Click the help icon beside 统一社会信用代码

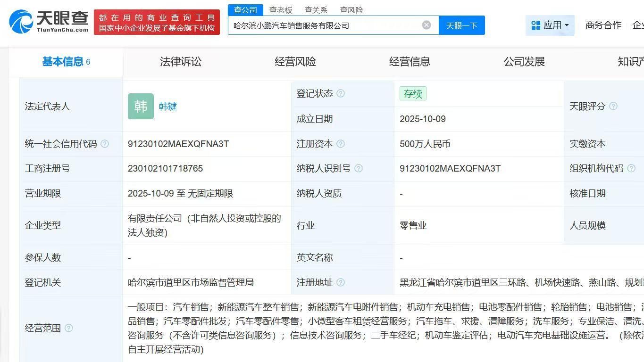click(105, 144)
